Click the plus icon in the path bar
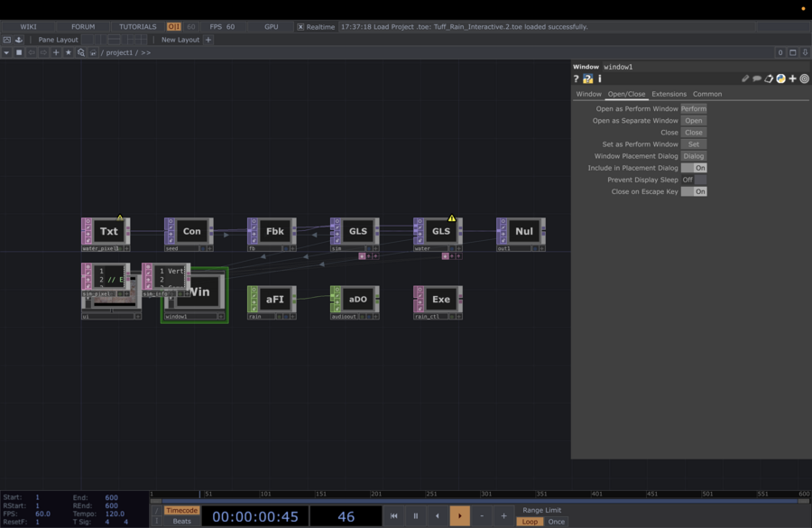812x528 pixels. point(56,52)
